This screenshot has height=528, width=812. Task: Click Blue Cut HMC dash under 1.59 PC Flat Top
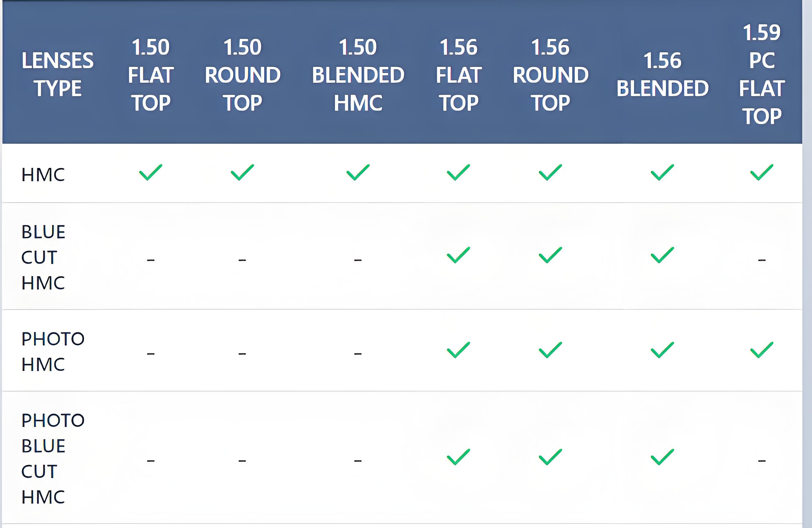762,260
